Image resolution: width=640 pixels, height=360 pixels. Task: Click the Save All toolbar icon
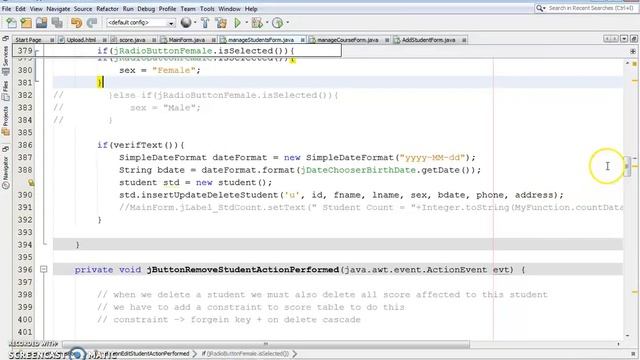point(57,23)
